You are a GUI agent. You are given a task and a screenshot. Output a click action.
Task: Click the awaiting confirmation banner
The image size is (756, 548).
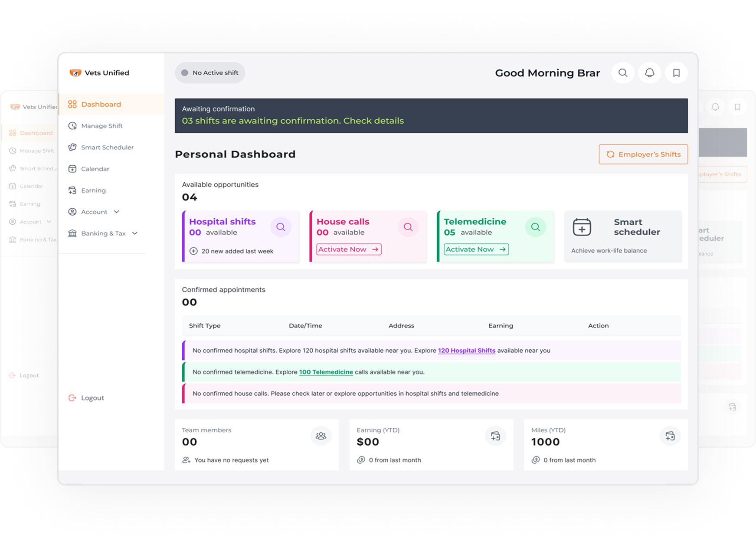[431, 116]
